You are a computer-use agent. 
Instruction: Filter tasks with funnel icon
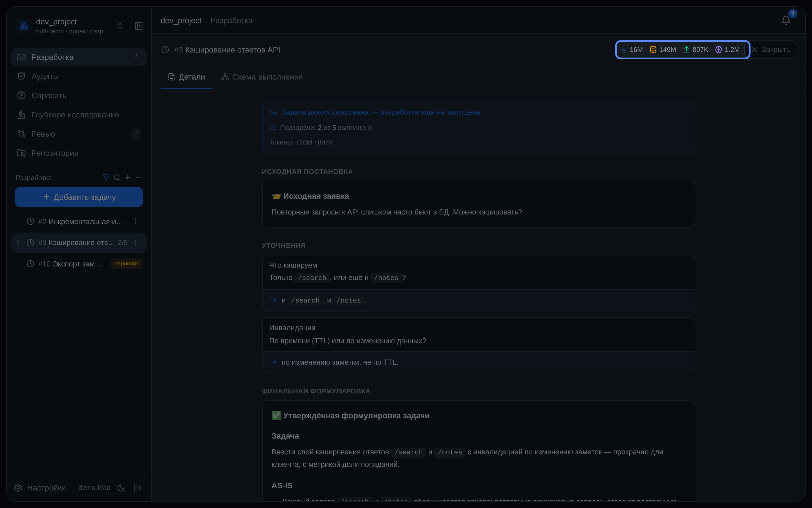(106, 178)
